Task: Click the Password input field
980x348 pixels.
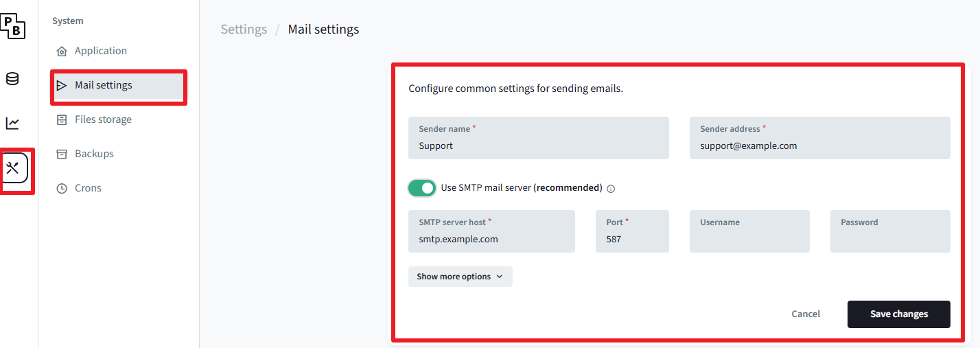Action: tap(889, 239)
